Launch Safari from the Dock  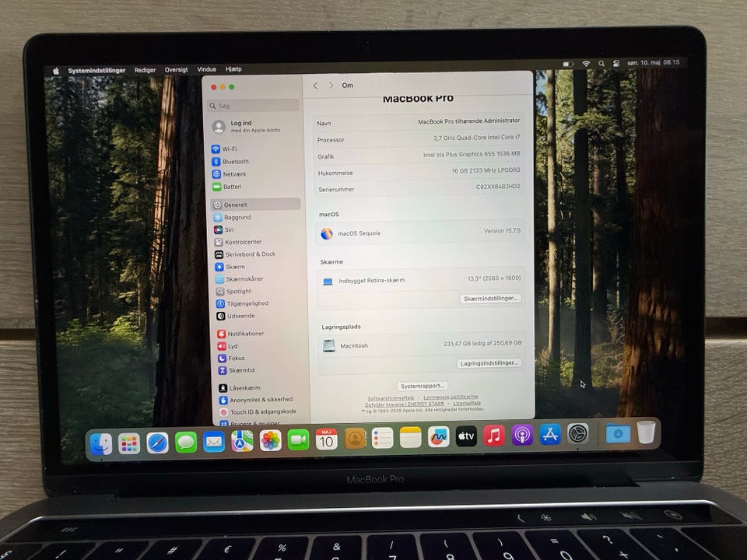pyautogui.click(x=157, y=443)
